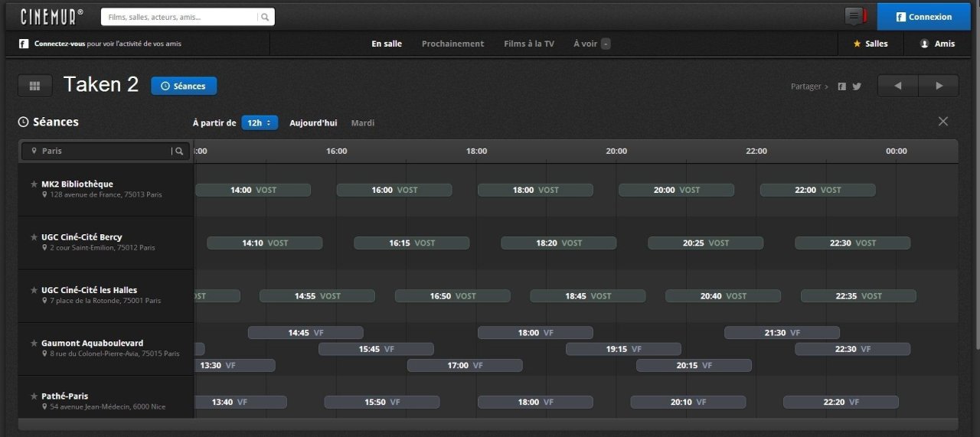Select the 17:00 VF showtime
Viewport: 980px width, 437px height.
click(465, 365)
